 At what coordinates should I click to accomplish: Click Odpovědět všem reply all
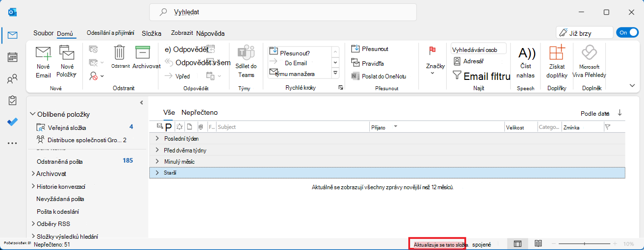(x=197, y=62)
